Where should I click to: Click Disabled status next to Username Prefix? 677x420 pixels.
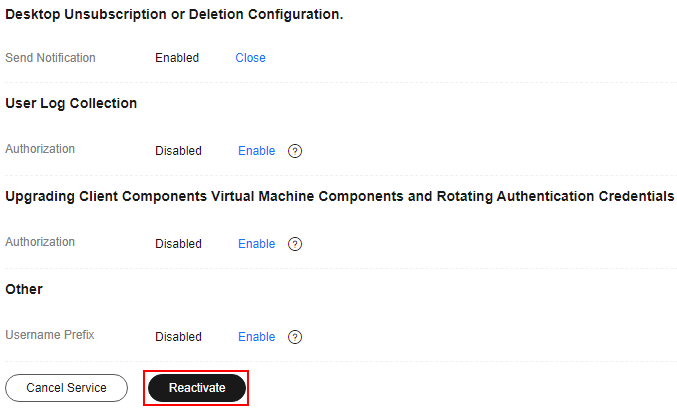(x=178, y=337)
